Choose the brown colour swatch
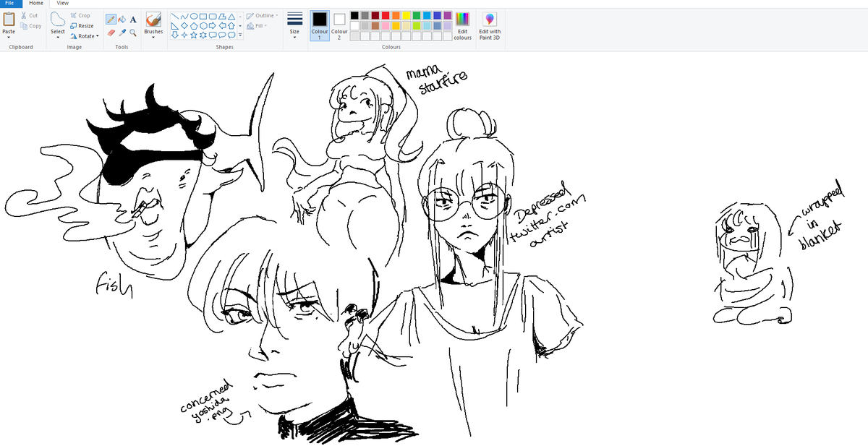The width and height of the screenshot is (868, 446). 375,25
